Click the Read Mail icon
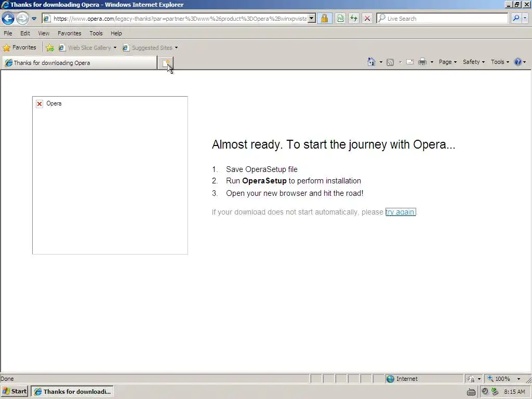 pos(410,62)
